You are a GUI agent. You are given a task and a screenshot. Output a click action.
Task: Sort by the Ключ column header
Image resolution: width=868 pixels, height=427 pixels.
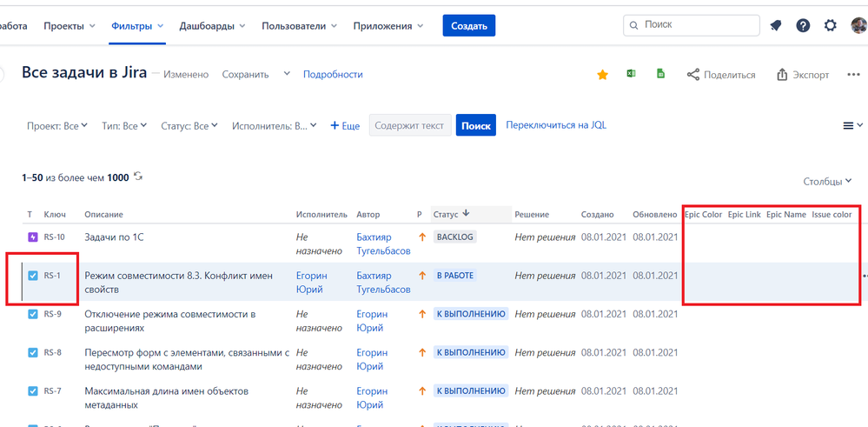pos(55,214)
